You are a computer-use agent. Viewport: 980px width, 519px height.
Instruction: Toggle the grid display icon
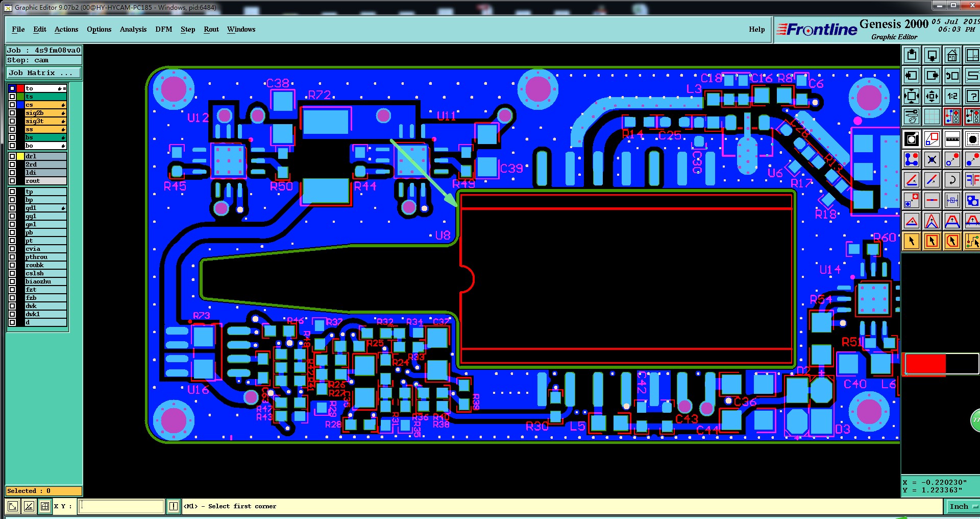[x=932, y=116]
